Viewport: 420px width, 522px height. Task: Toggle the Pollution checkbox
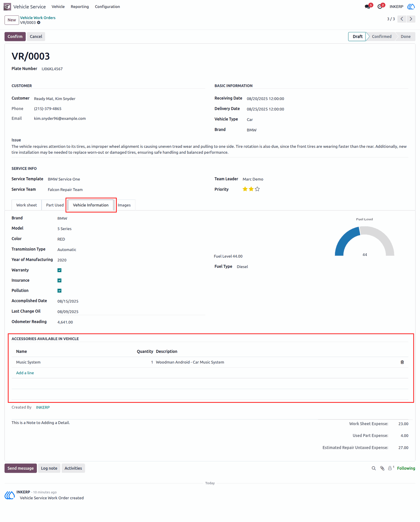point(59,291)
